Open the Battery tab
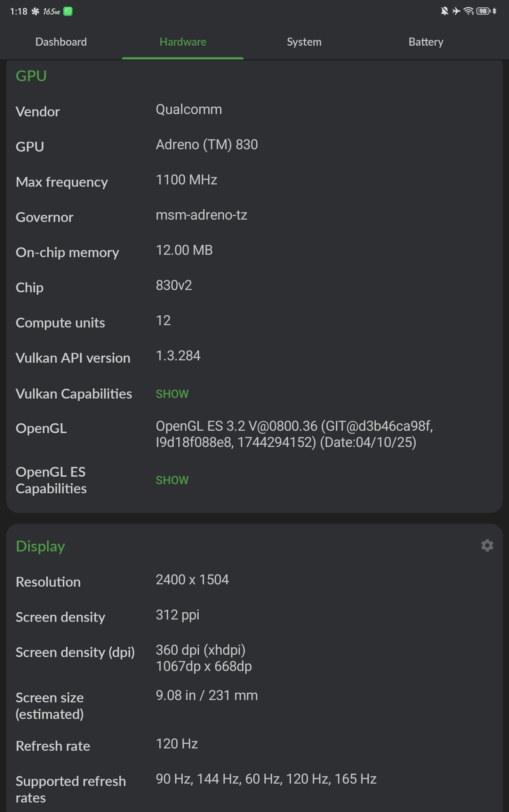 pyautogui.click(x=426, y=42)
